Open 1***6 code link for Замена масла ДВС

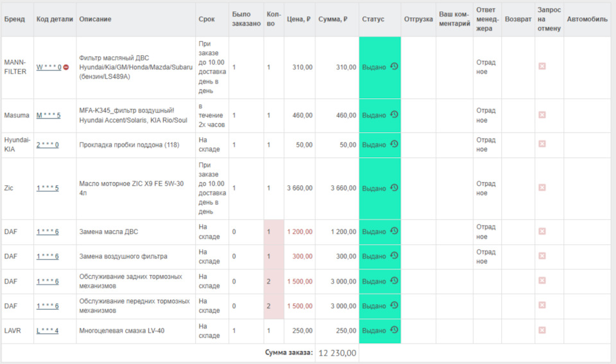(47, 232)
